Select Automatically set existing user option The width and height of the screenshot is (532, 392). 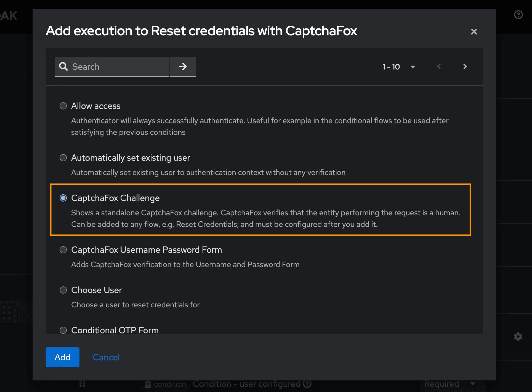pyautogui.click(x=63, y=158)
